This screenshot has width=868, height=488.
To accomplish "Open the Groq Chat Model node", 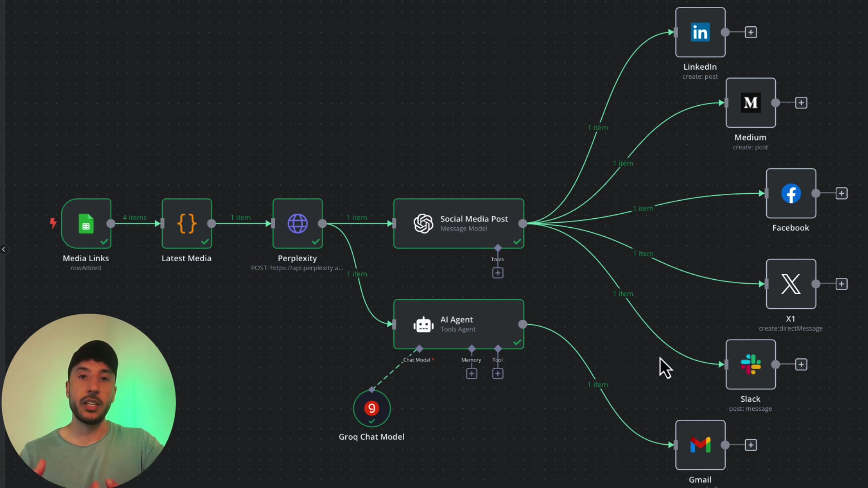I will tap(372, 408).
